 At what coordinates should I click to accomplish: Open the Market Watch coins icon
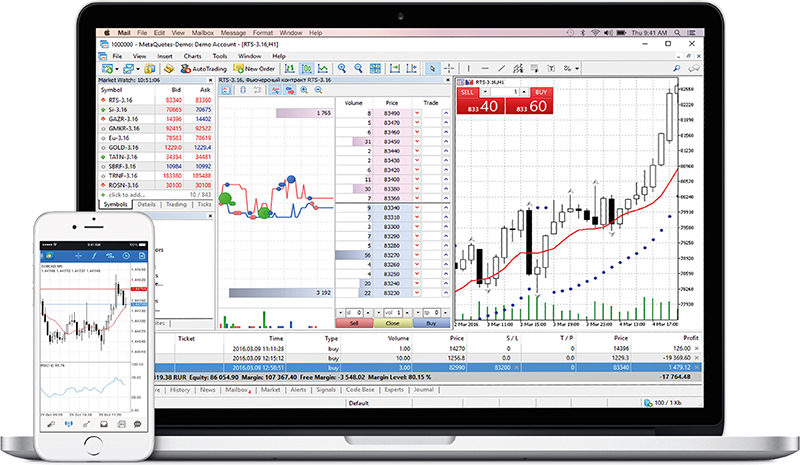(x=149, y=68)
